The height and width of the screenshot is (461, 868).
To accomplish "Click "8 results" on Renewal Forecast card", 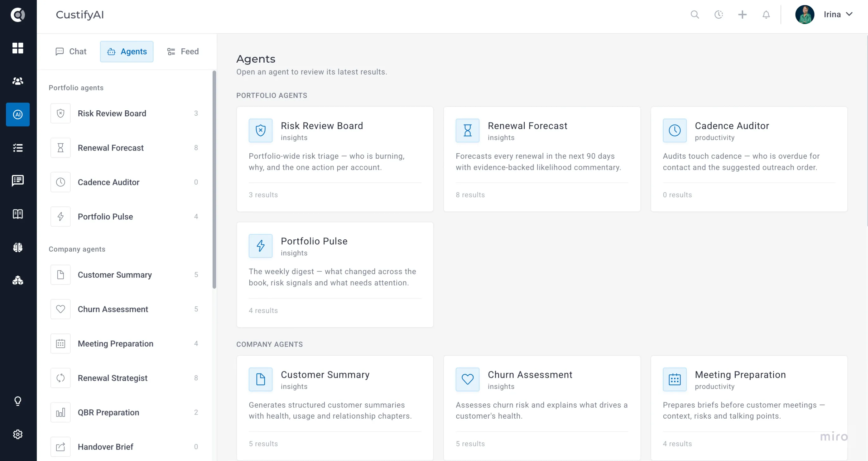I will tap(470, 195).
